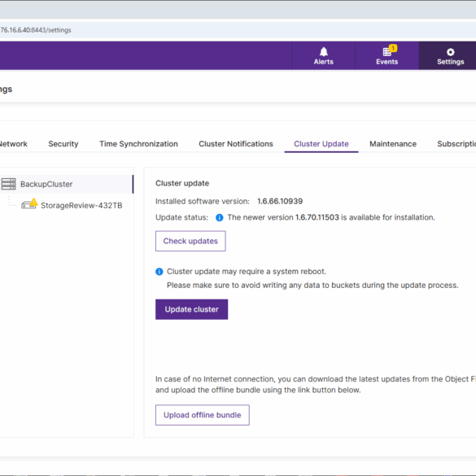Click the browser address bar URL
This screenshot has width=476, height=476.
36,30
